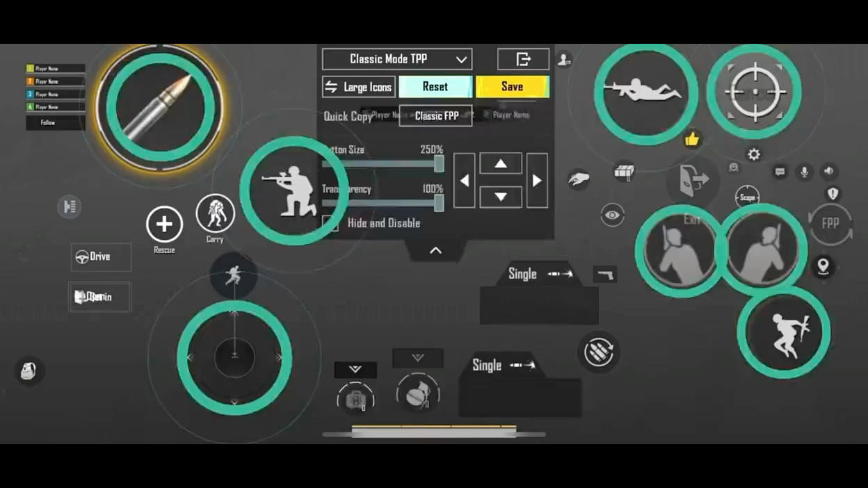868x488 pixels.
Task: Click the export layout button
Action: click(523, 59)
